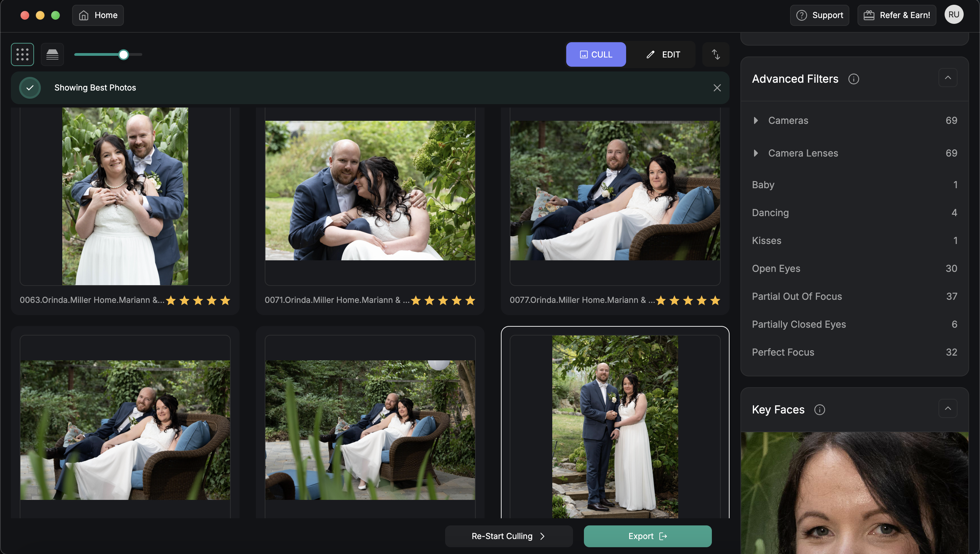Image resolution: width=980 pixels, height=554 pixels.
Task: Set photo 0071 rating to one star
Action: (416, 300)
